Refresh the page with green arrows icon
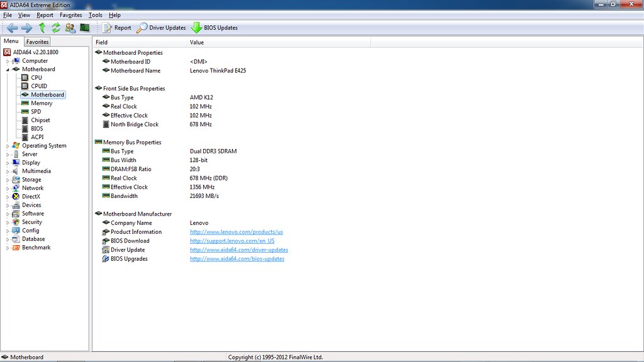Screen dimensions: 644x362 click(56, 28)
